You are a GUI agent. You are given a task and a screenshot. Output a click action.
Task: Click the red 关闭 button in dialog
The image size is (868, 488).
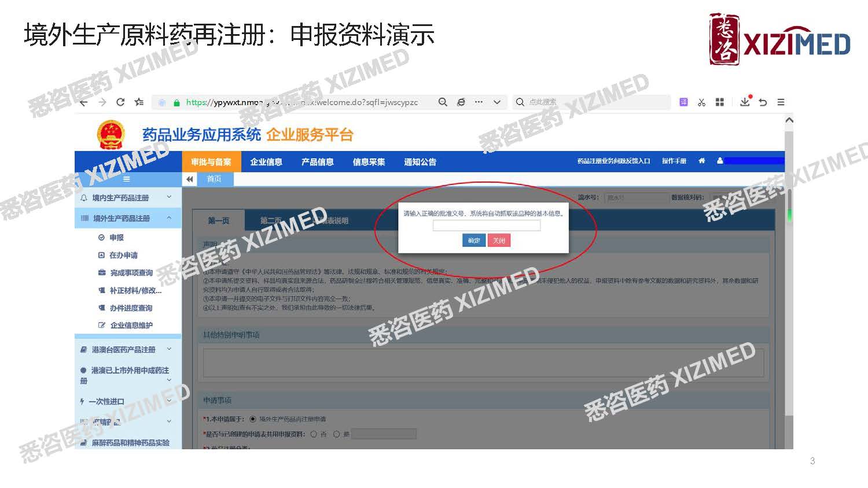tap(499, 241)
